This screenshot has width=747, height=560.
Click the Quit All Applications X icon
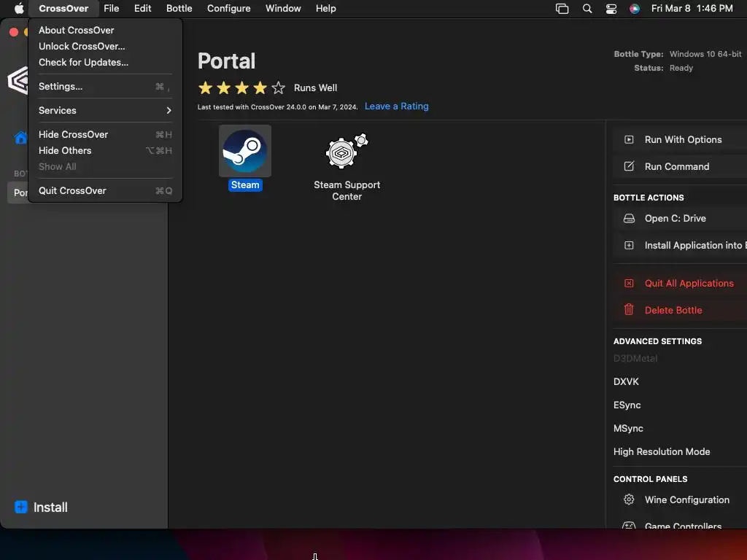(629, 284)
